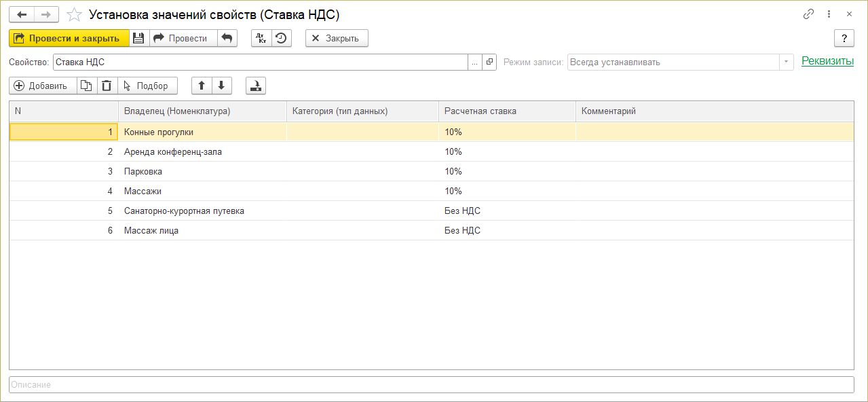Click the Расчетная ставка column header
Viewport: 868px width, 402px height.
[x=508, y=111]
